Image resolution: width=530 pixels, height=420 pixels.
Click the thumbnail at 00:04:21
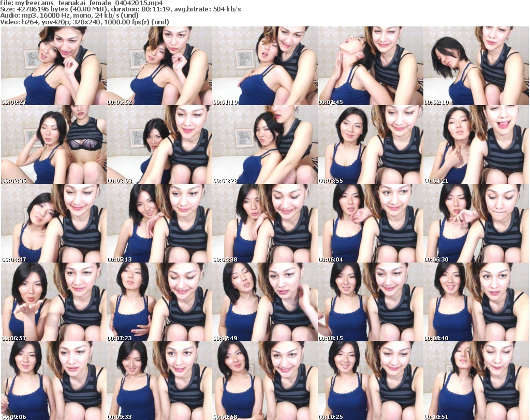point(476,144)
